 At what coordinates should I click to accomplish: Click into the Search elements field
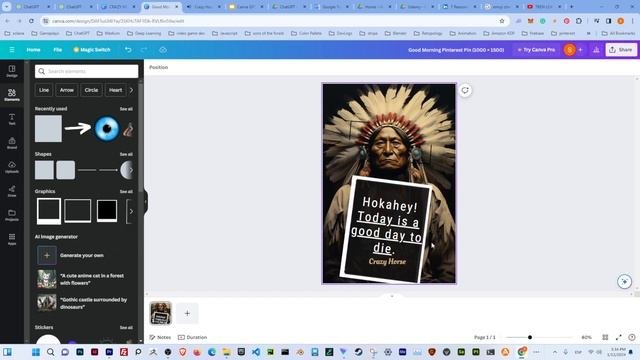pos(87,71)
